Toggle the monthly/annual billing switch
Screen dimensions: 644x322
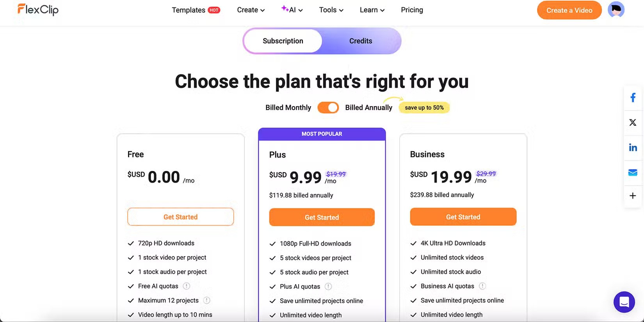328,108
